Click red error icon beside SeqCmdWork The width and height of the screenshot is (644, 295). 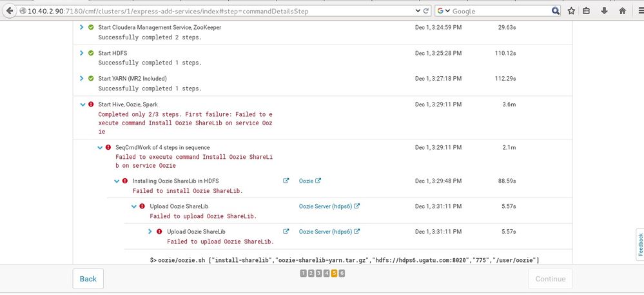click(108, 147)
